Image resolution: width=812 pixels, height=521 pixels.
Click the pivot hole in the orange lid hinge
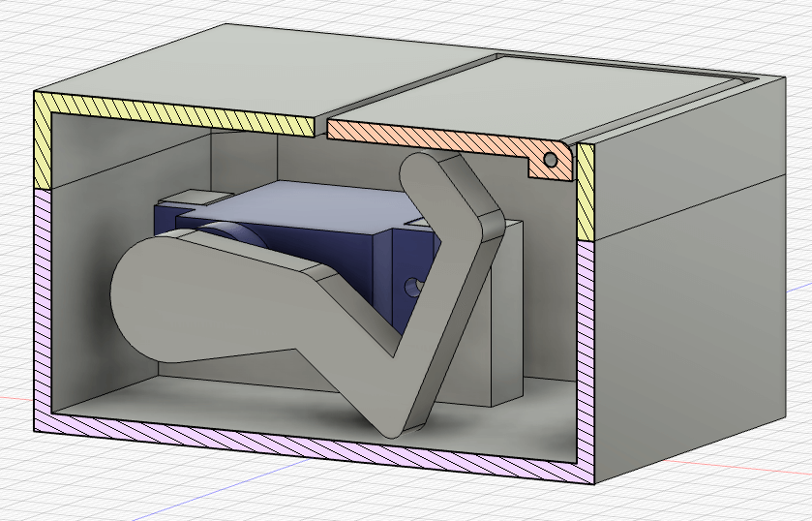point(551,160)
